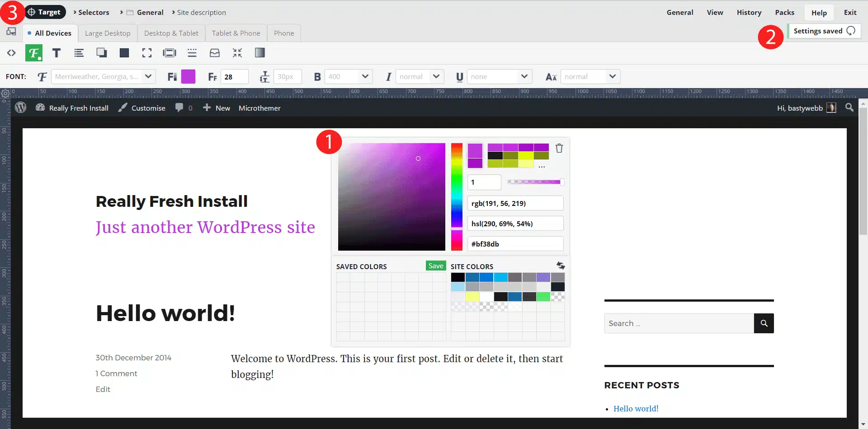Open Really Fresh Install dashboard link
The width and height of the screenshot is (868, 429).
[72, 108]
